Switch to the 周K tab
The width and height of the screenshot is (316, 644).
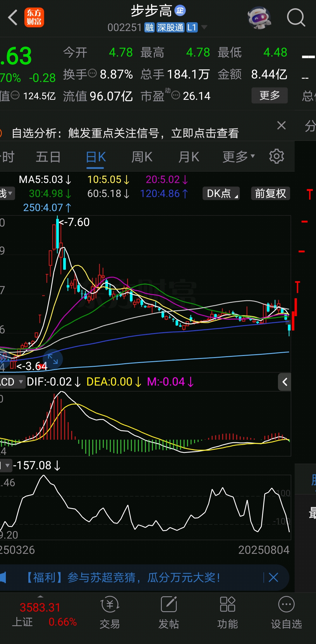coord(142,157)
